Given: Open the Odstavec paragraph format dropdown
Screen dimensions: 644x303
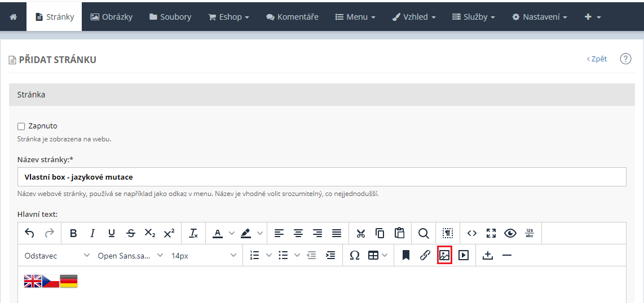Looking at the screenshot, I should [56, 256].
